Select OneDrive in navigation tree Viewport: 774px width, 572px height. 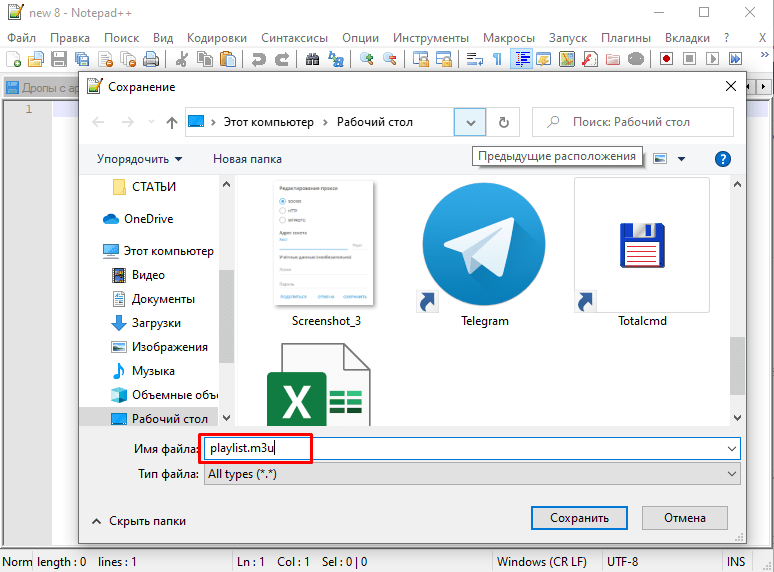tap(148, 219)
